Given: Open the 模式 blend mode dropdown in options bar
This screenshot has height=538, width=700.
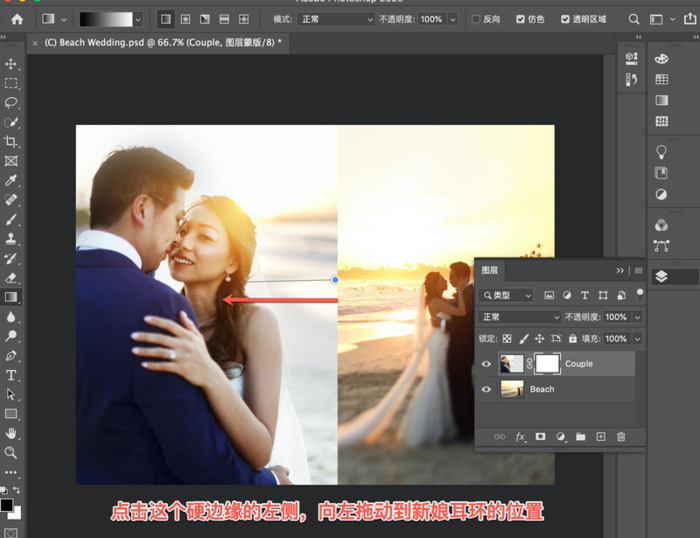Looking at the screenshot, I should [x=337, y=19].
